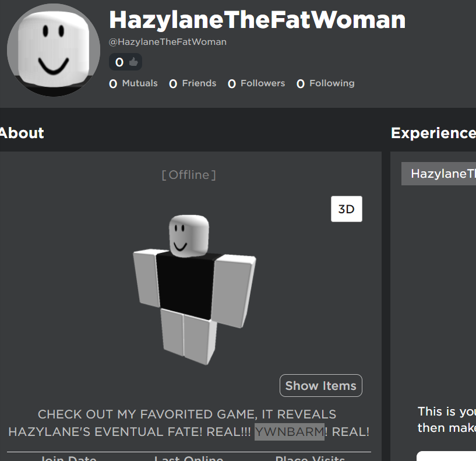Click the full-body avatar render
The width and height of the screenshot is (476, 461).
click(194, 290)
